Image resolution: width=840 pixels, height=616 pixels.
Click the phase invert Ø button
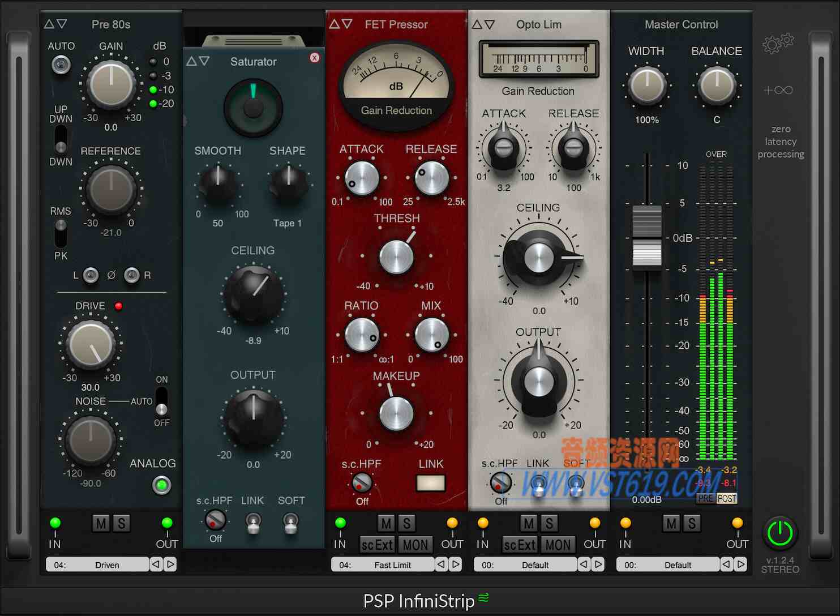click(111, 275)
